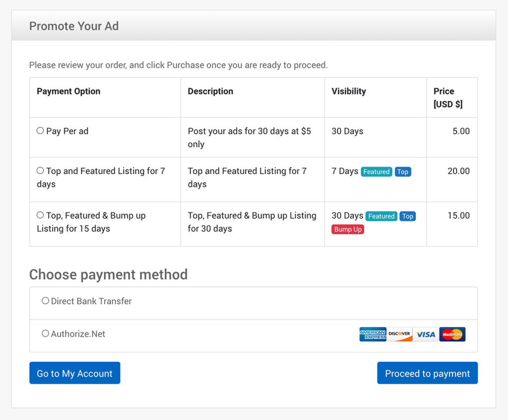Click the Proceed to payment button
The image size is (508, 420).
(427, 373)
